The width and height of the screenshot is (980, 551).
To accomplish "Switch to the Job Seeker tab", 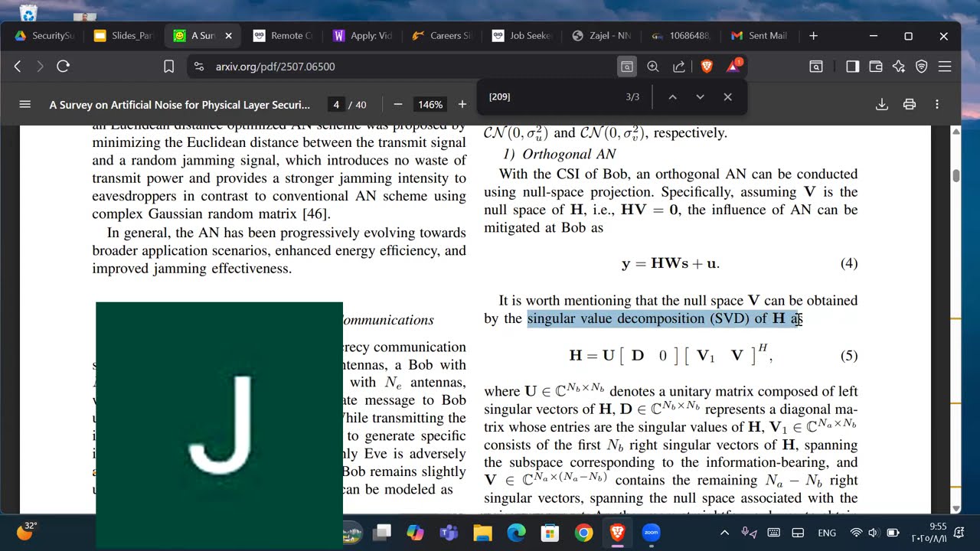I will point(522,36).
